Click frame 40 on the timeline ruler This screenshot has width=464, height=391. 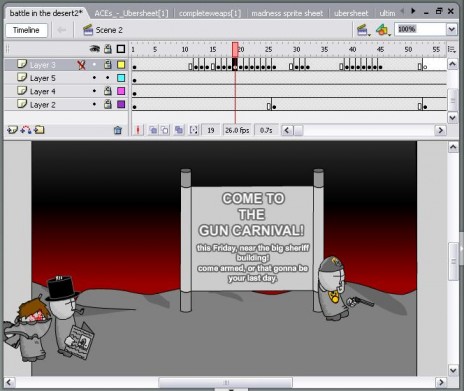pyautogui.click(x=352, y=49)
